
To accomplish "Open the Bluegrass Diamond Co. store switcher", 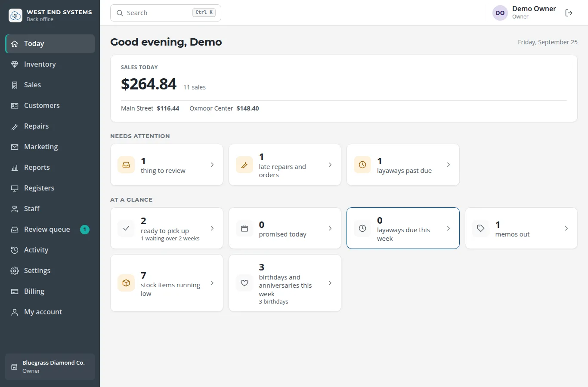I will pos(50,367).
